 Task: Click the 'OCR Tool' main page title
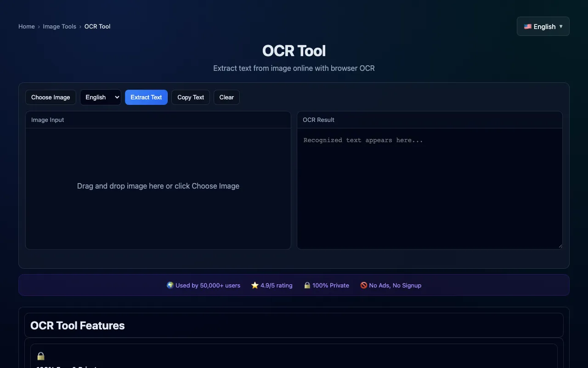(x=294, y=51)
